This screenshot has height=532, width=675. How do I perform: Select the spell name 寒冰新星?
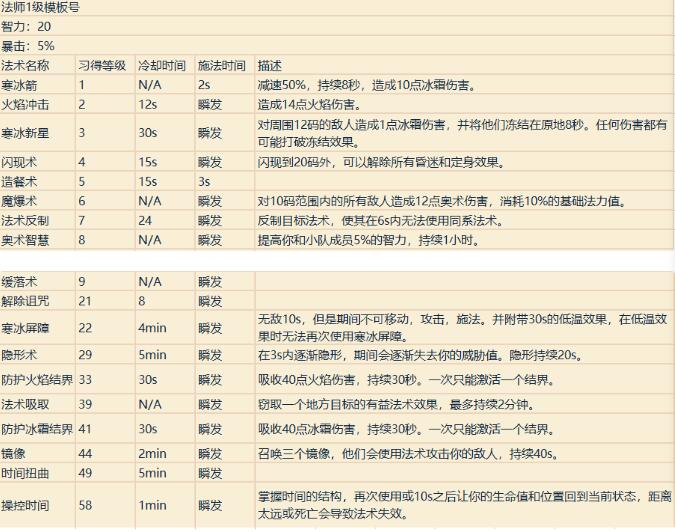(25, 133)
